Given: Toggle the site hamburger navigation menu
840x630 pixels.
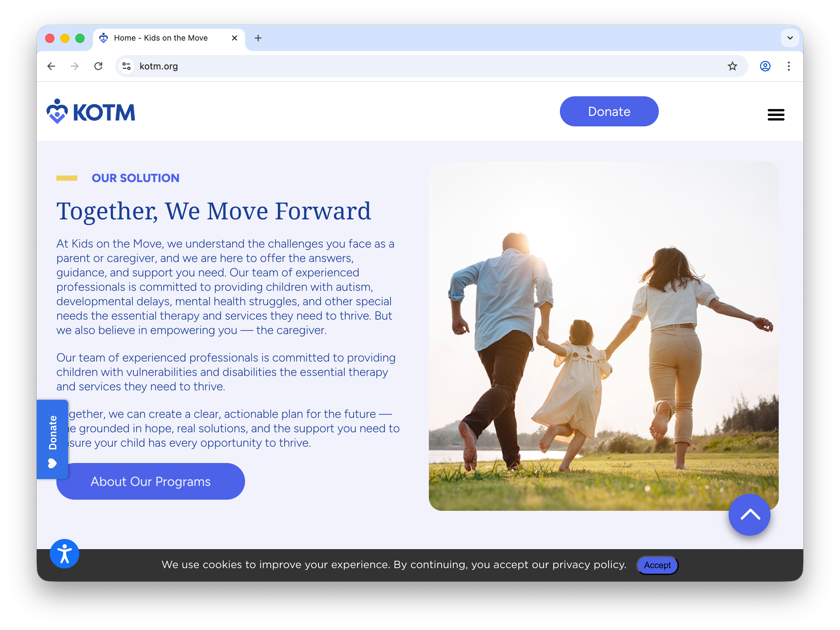Looking at the screenshot, I should 776,115.
